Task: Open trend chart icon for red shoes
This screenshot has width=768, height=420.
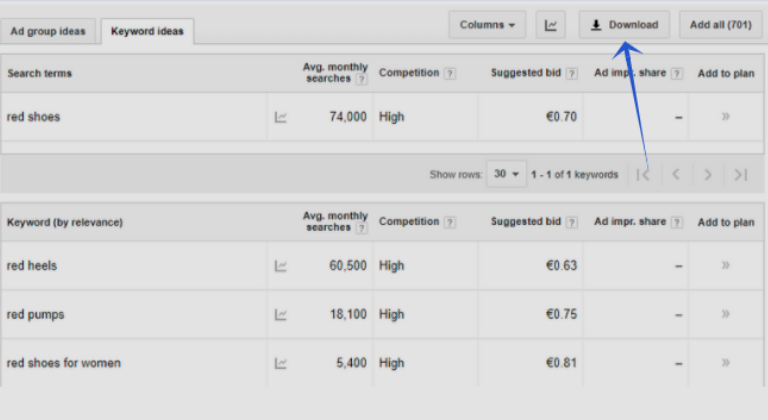Action: pos(281,117)
